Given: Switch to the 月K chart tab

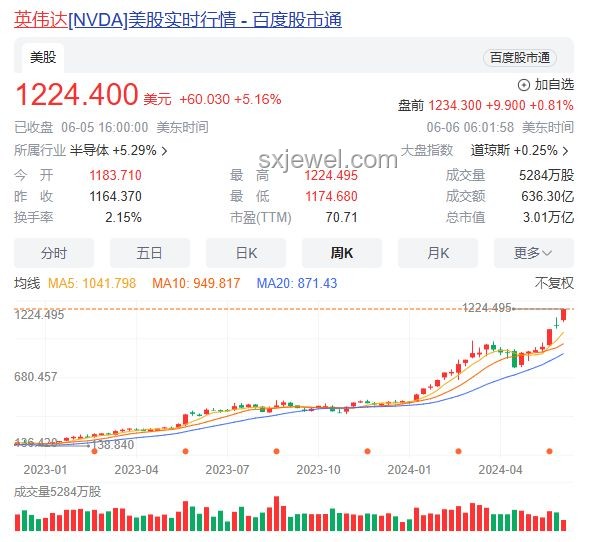Looking at the screenshot, I should [x=438, y=253].
